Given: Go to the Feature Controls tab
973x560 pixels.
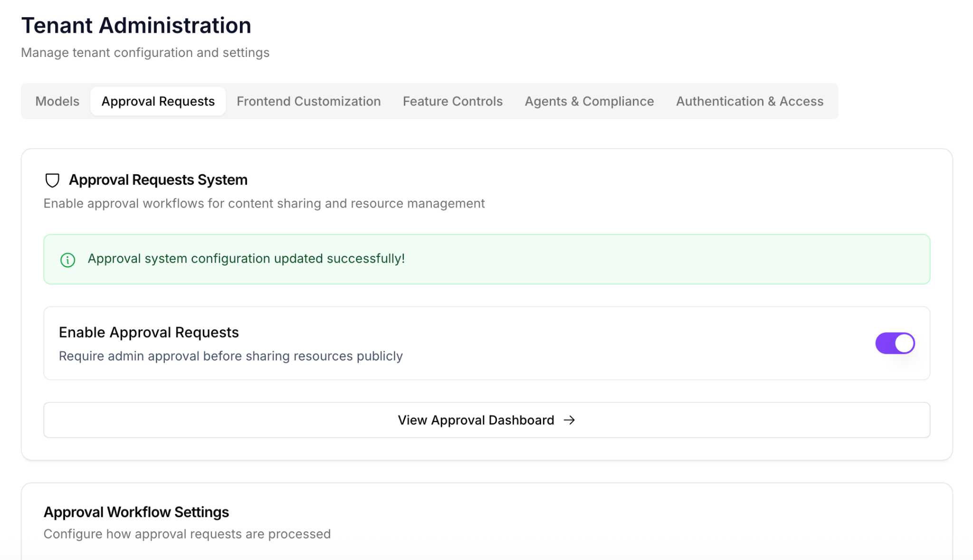Looking at the screenshot, I should coord(452,101).
